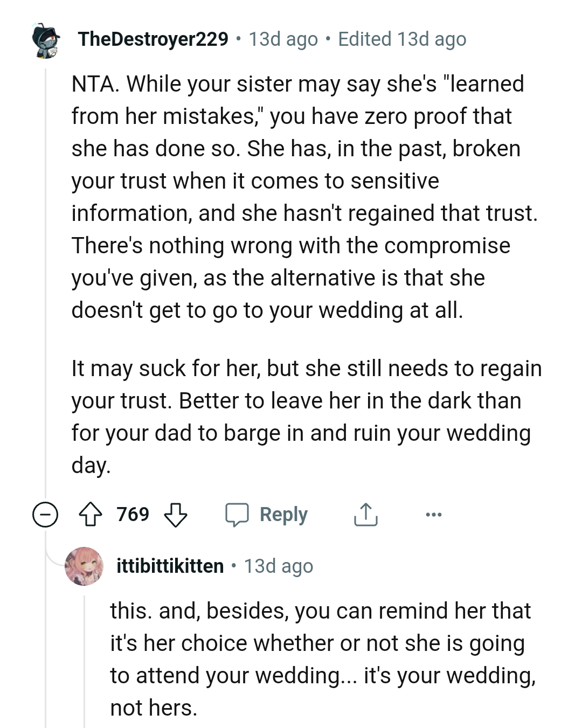582x728 pixels.
Task: Collapse the comment with the minus toggle
Action: coord(45,515)
